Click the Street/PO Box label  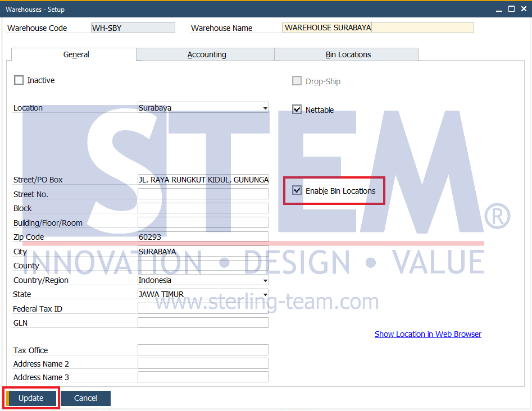click(38, 180)
